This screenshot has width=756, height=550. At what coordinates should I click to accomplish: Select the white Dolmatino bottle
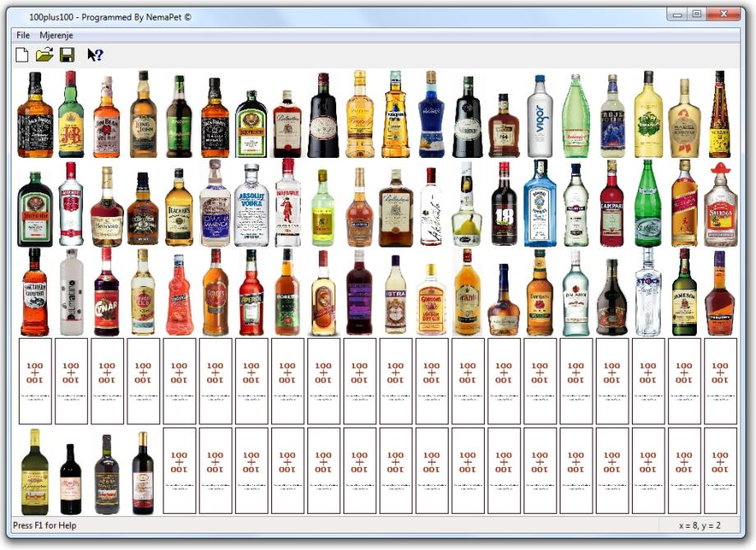point(71,292)
